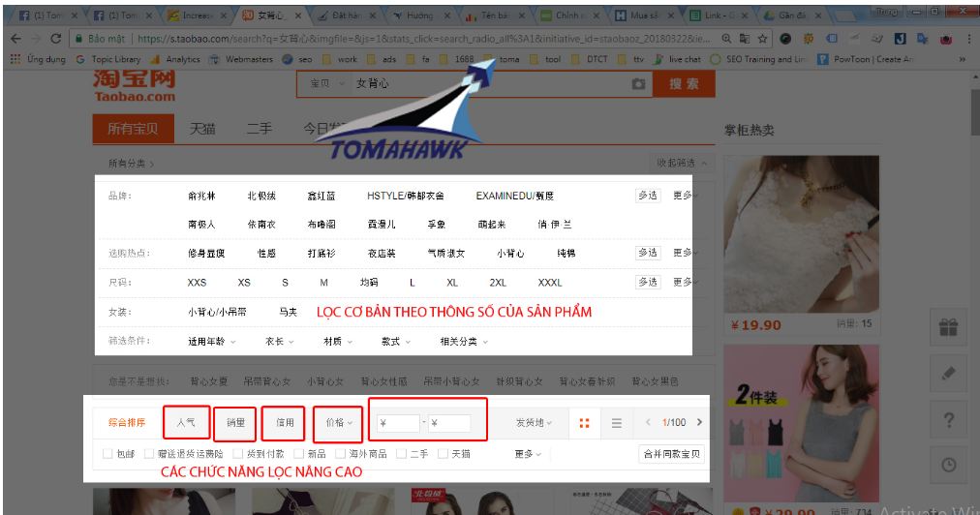Sort by 销量 sales
The width and height of the screenshot is (980, 515).
click(235, 424)
